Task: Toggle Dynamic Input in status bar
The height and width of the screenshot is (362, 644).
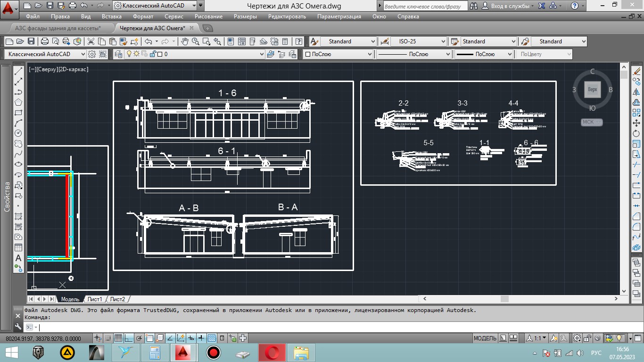Action: (x=191, y=338)
